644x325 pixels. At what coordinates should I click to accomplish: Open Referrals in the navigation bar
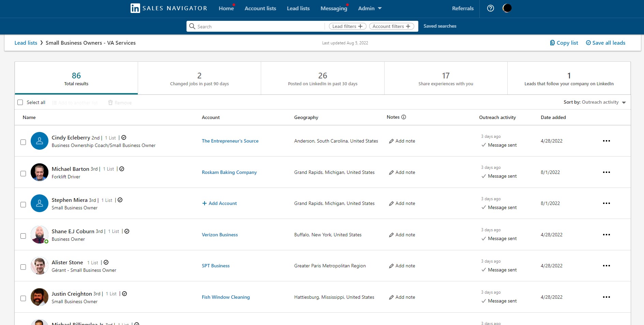pos(463,8)
